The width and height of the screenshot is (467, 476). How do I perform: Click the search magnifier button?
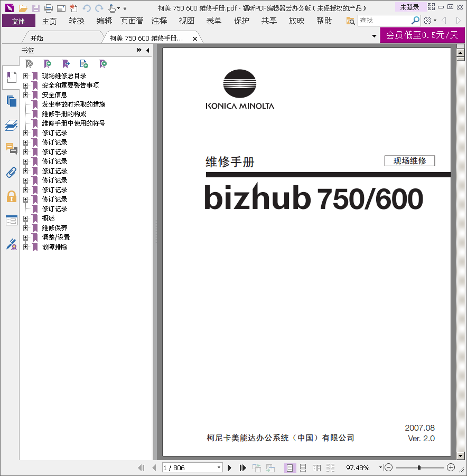pos(415,21)
